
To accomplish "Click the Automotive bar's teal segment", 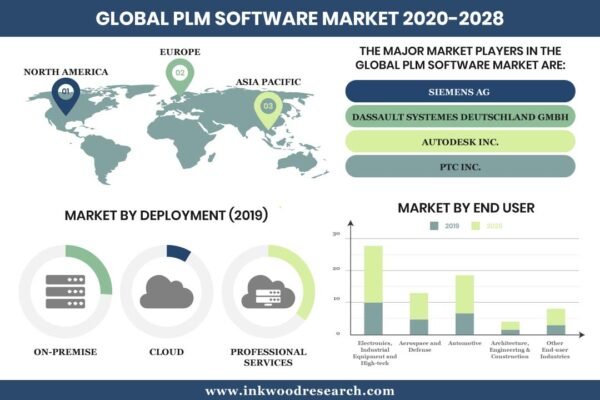I will 465,324.
